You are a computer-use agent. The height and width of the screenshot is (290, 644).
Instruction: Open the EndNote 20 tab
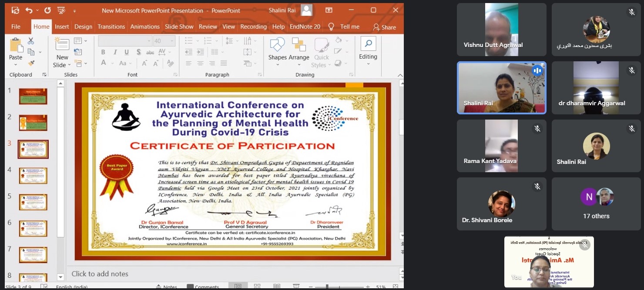[x=305, y=27]
